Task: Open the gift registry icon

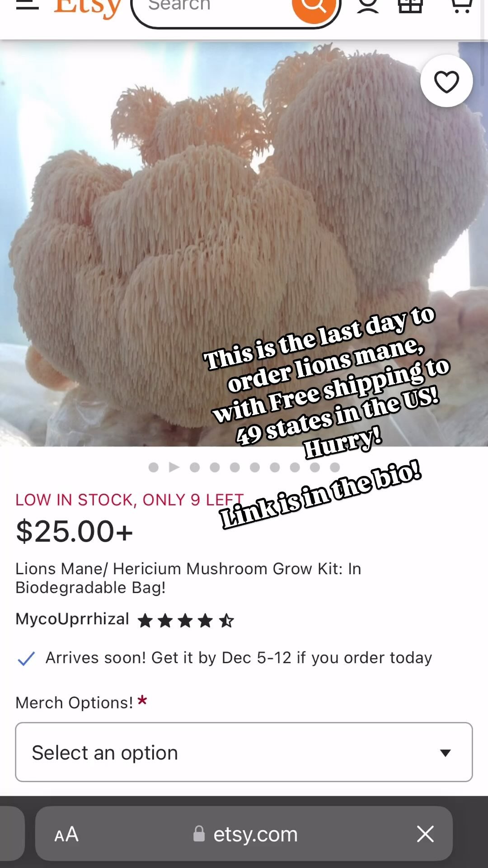Action: [410, 5]
